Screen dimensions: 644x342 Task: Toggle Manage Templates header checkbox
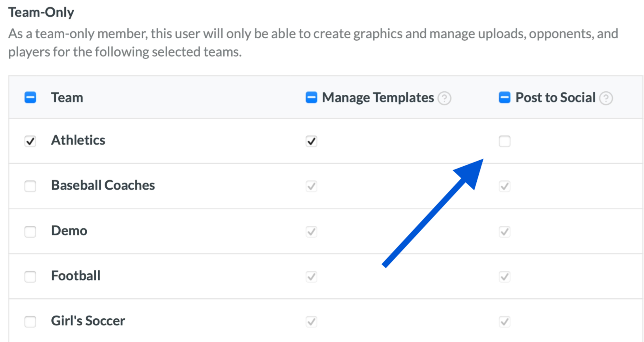coord(311,98)
